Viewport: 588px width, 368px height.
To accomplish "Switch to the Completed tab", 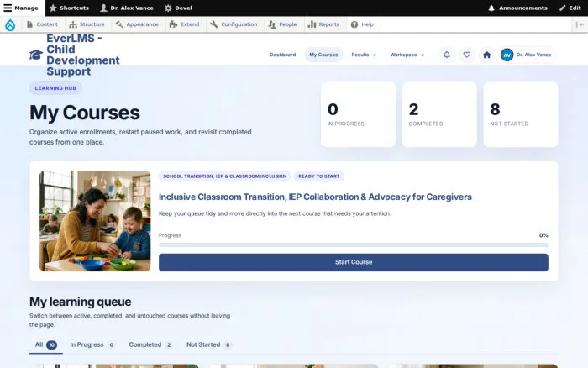I will point(150,344).
